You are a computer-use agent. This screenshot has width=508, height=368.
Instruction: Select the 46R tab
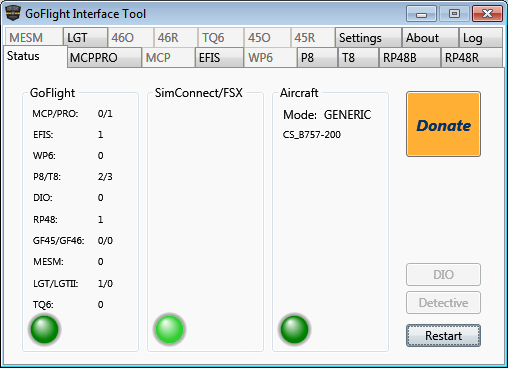[176, 38]
